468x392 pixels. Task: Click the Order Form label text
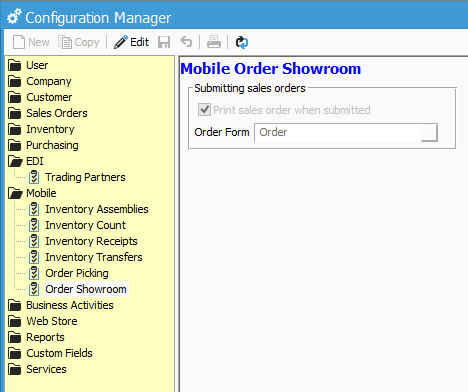pyautogui.click(x=222, y=132)
